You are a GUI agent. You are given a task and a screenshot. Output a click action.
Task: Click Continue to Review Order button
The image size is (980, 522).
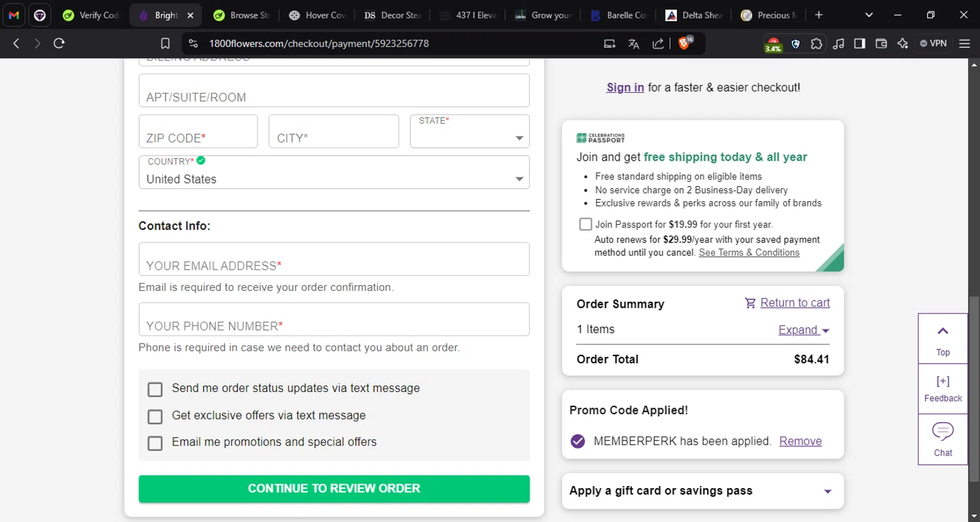click(334, 489)
